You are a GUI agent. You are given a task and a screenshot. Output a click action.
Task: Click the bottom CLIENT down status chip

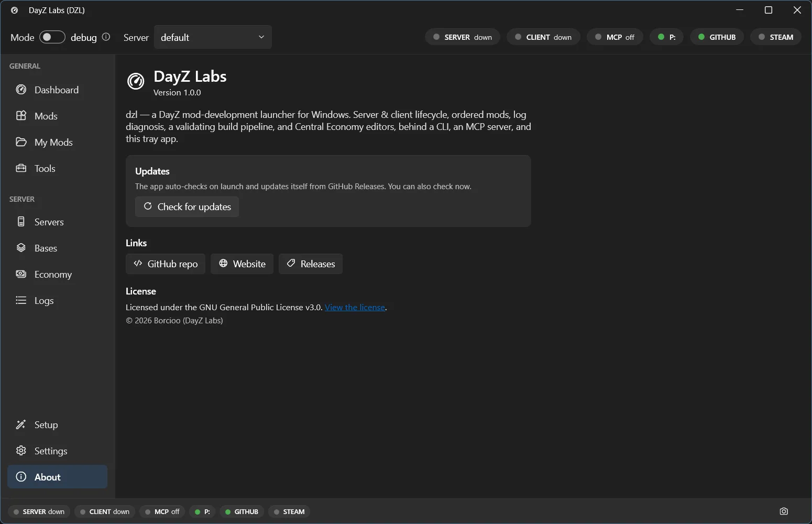105,511
